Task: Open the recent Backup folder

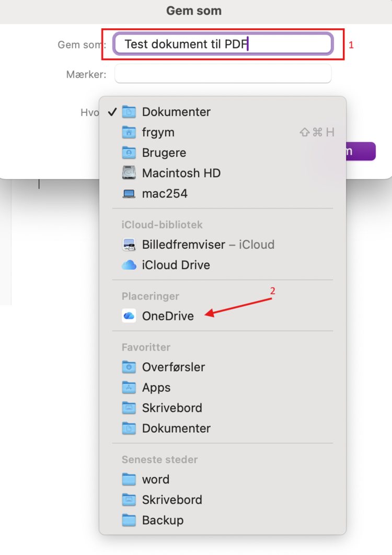Action: tap(163, 520)
